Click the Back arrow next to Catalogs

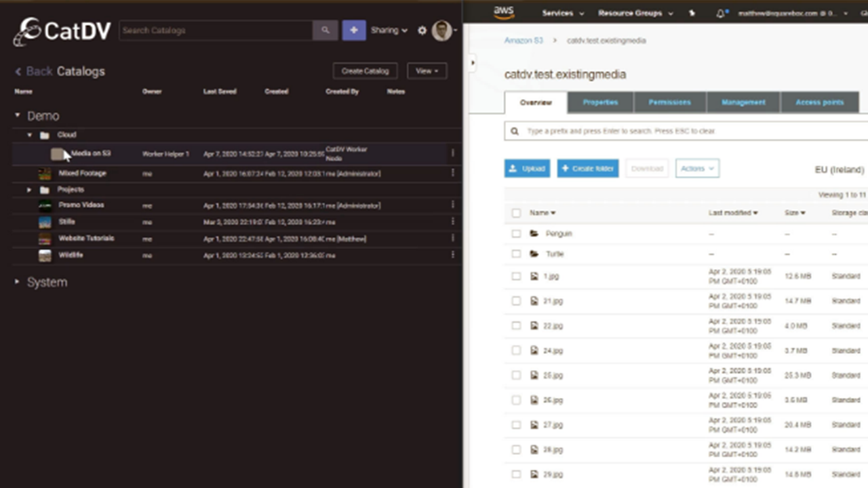(18, 71)
